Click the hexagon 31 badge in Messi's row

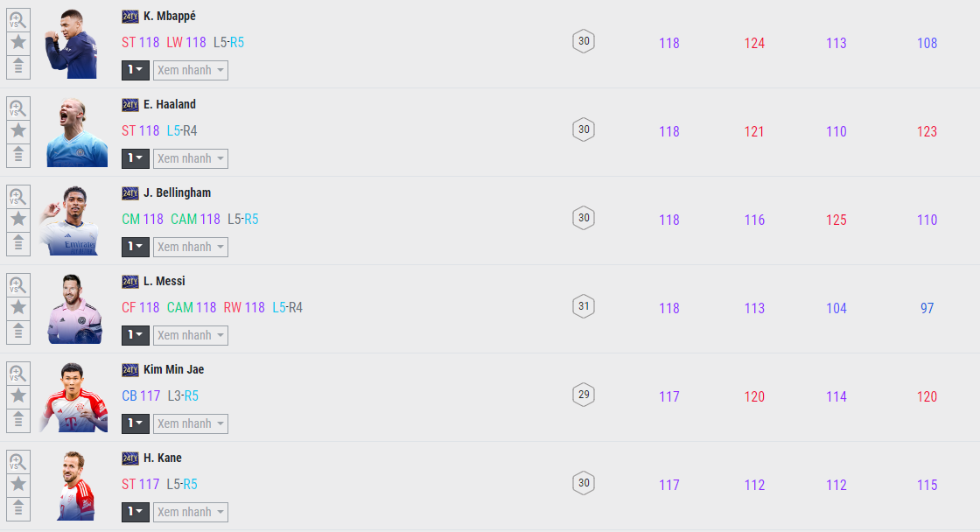[x=584, y=306]
